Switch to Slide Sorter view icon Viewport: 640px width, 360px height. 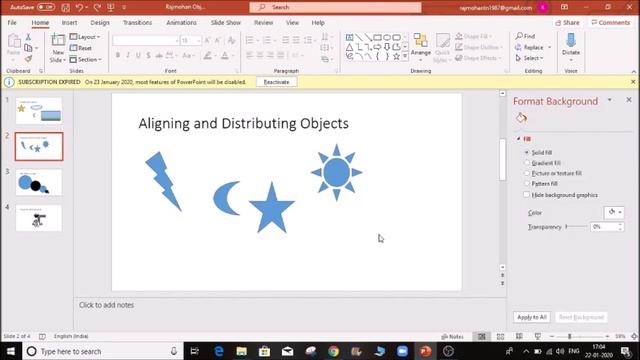coord(500,336)
